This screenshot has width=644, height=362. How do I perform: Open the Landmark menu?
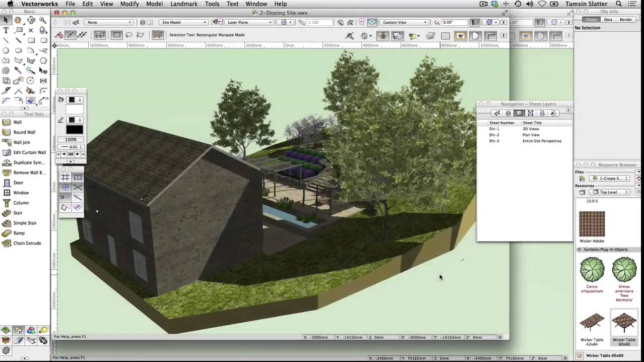click(x=184, y=4)
